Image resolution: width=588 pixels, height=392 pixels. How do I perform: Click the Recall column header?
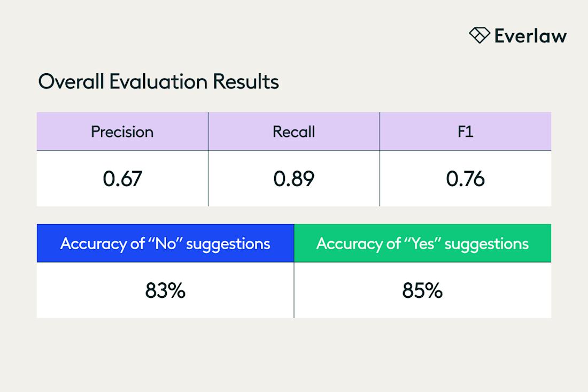coord(293,132)
